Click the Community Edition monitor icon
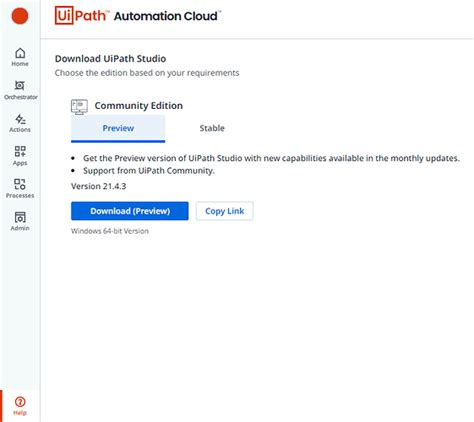The image size is (474, 422). coord(79,107)
